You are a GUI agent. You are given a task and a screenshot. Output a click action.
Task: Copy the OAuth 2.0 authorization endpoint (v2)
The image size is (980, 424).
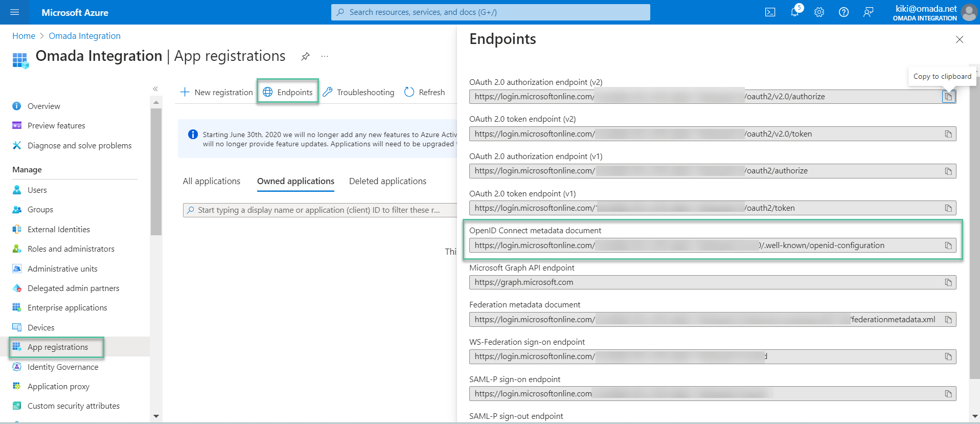click(948, 97)
